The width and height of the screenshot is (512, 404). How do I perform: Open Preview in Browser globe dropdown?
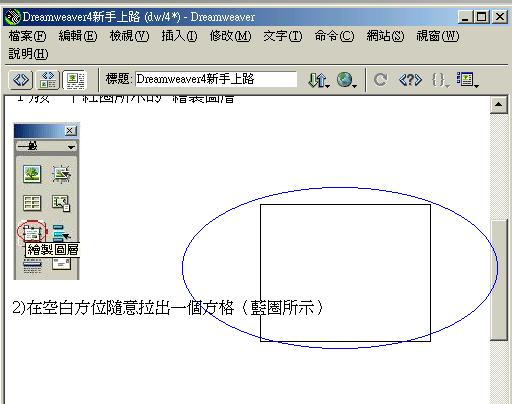[347, 80]
